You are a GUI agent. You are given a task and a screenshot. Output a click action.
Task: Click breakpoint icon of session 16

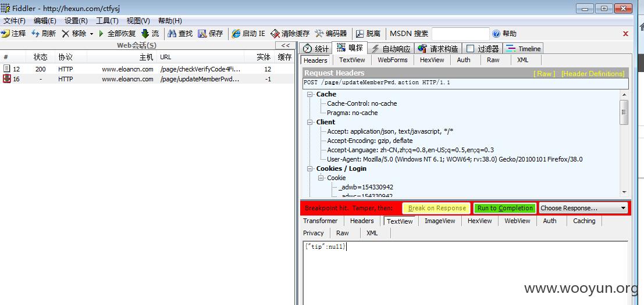point(6,79)
